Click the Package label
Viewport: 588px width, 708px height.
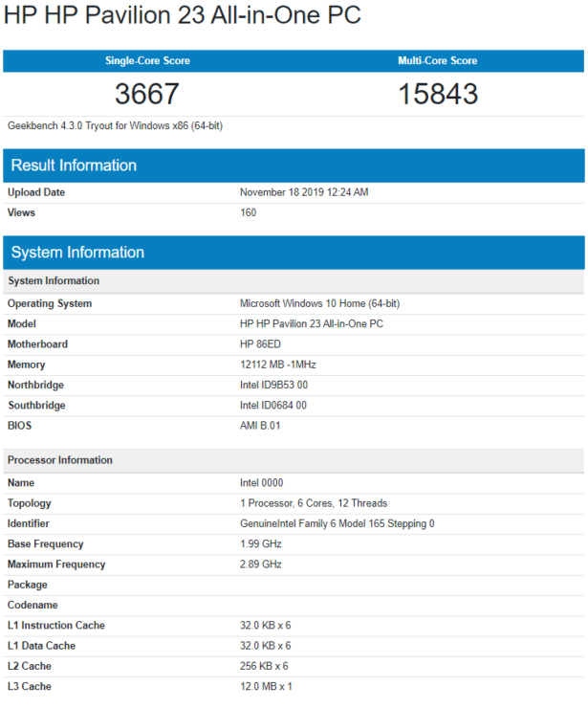[28, 585]
